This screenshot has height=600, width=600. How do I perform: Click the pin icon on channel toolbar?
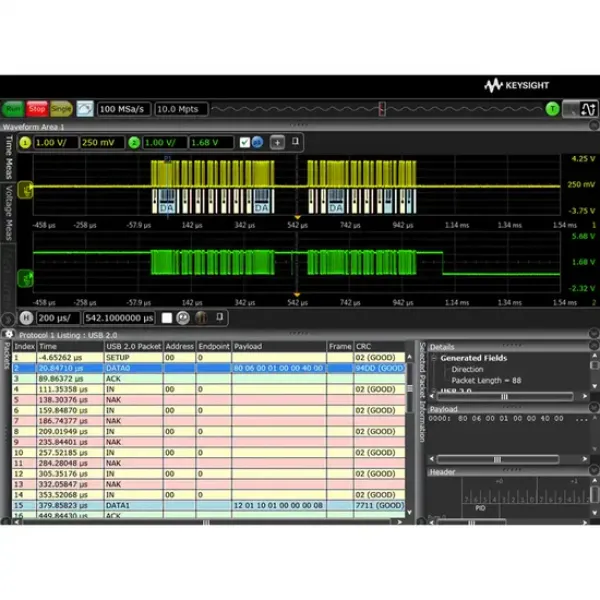coord(295,142)
